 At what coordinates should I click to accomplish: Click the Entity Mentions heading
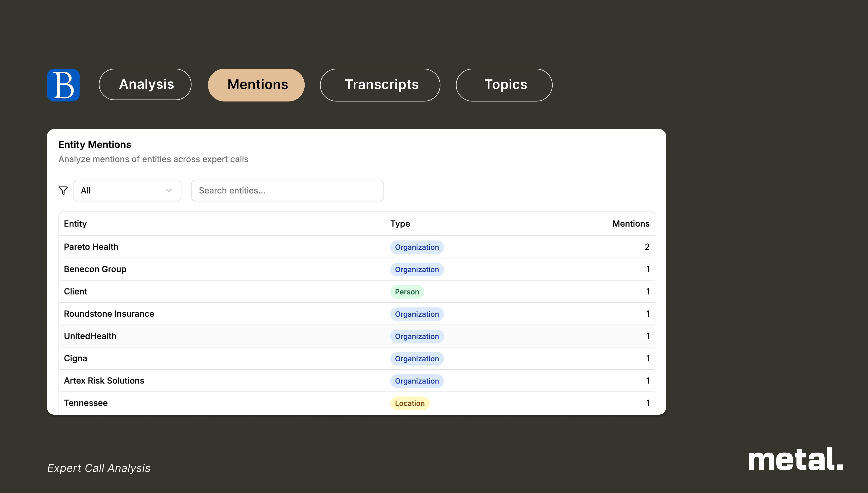(x=95, y=145)
